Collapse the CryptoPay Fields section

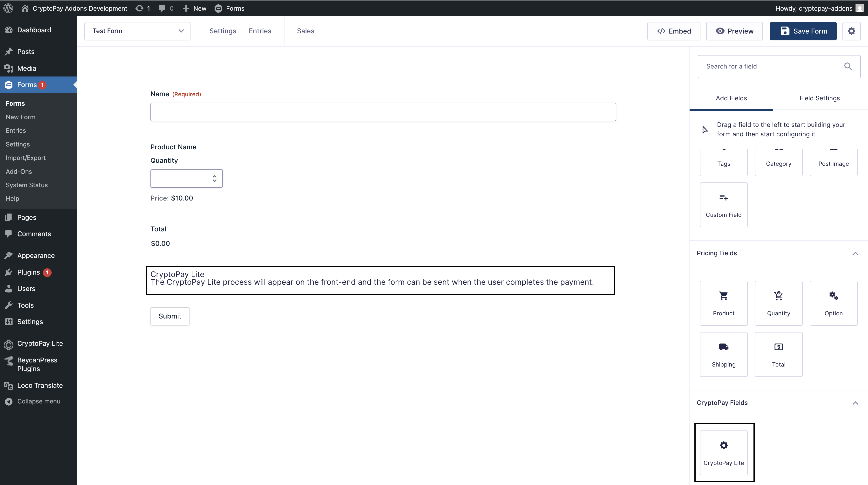point(855,403)
